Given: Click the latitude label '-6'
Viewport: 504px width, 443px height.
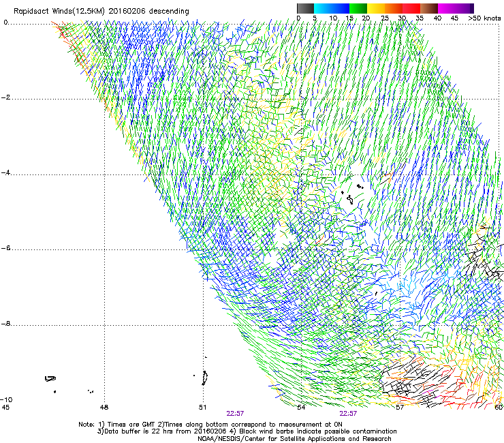Looking at the screenshot, I should pos(5,248).
